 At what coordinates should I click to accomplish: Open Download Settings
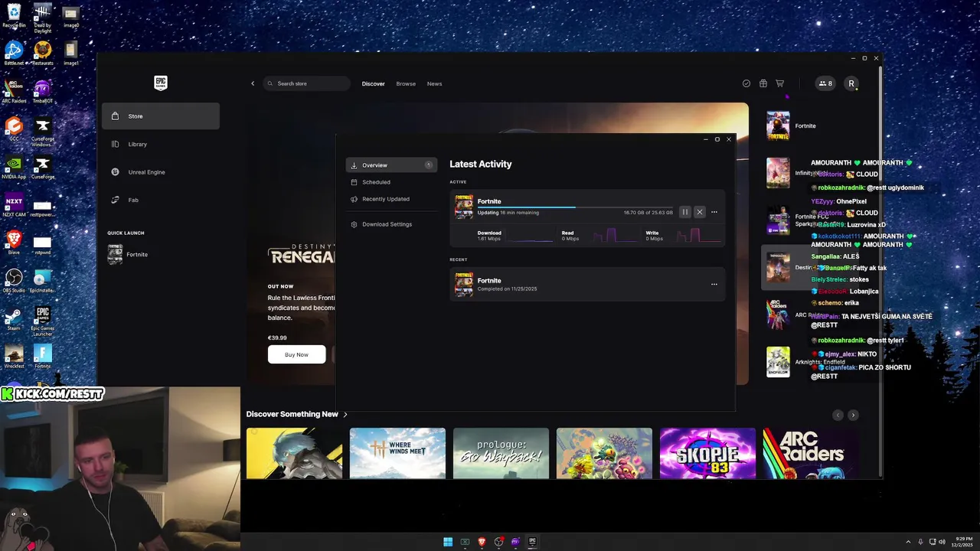pos(391,224)
